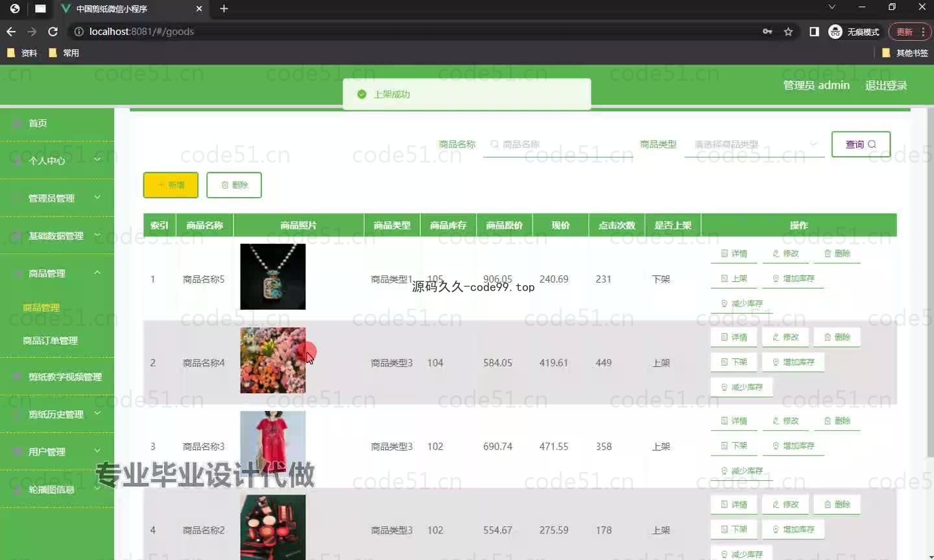Viewport: 934px width, 560px height.
Task: Bookmark this page with star icon
Action: point(789,31)
